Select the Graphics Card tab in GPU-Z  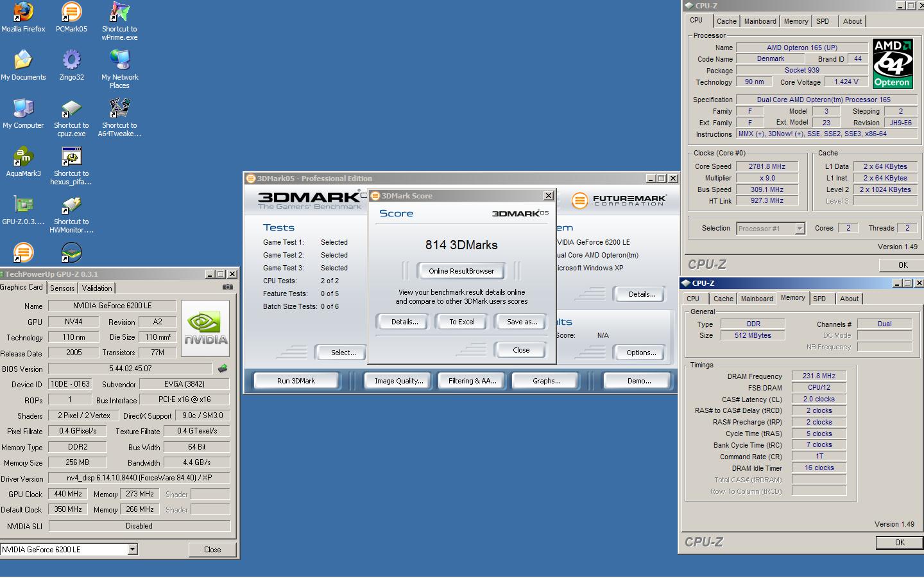22,287
